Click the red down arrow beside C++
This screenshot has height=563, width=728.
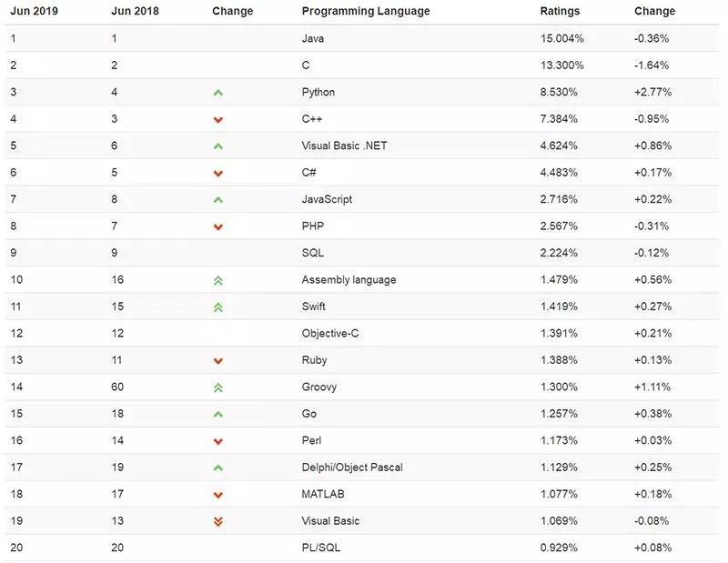[218, 119]
